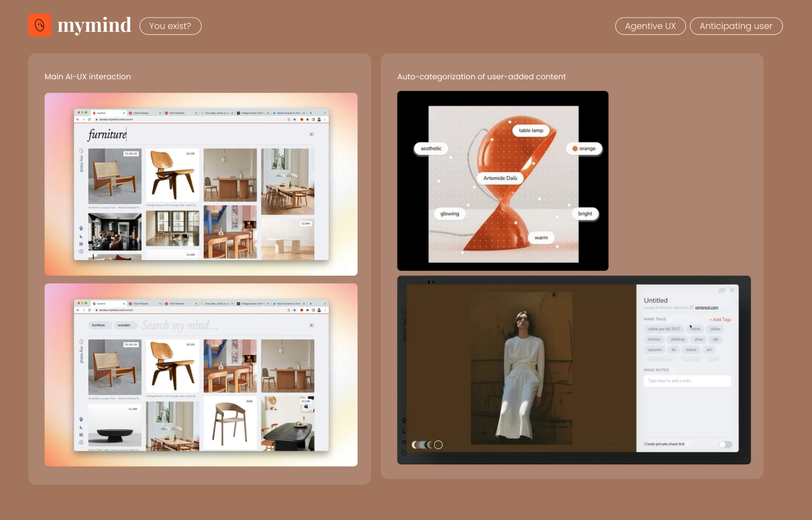
Task: Click the 'Search my mind...' placeholder field
Action: [x=180, y=325]
